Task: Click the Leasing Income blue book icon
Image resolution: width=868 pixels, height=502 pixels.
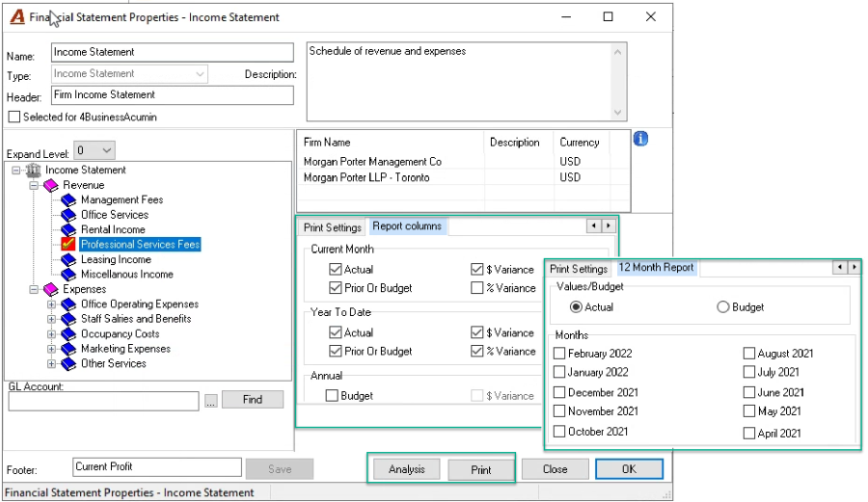Action: pyautogui.click(x=68, y=260)
